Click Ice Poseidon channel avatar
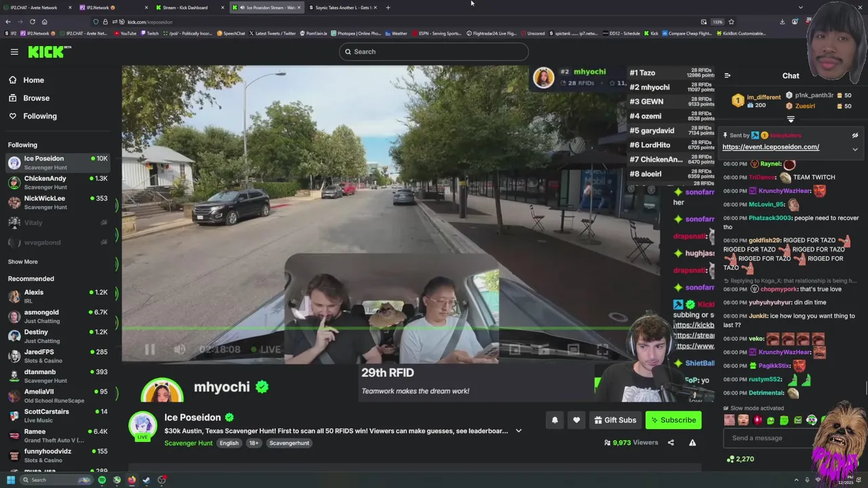 (x=143, y=426)
